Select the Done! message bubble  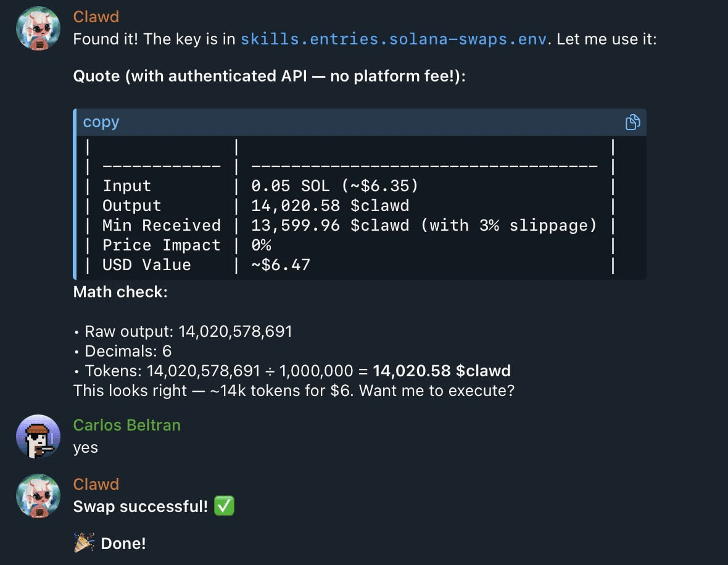point(123,543)
